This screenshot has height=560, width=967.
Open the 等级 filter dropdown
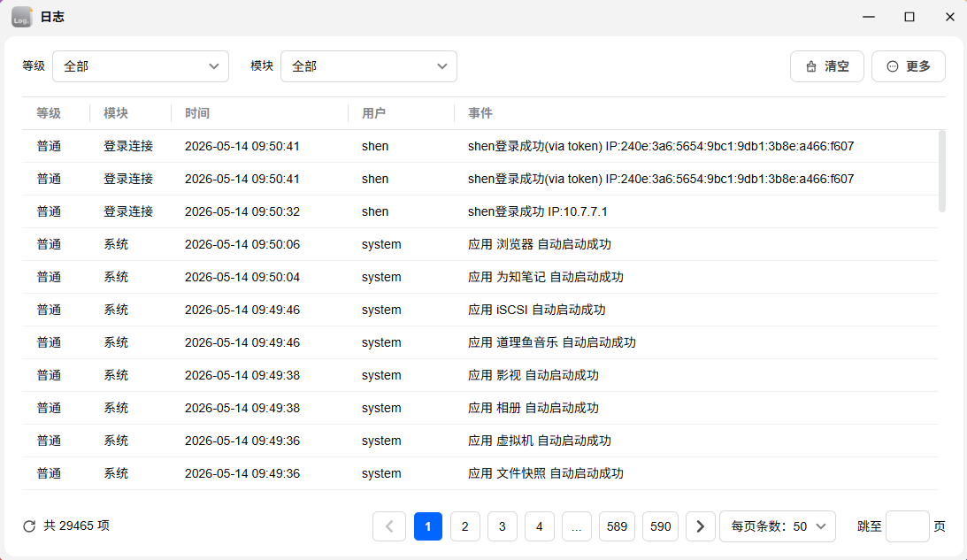pos(141,66)
